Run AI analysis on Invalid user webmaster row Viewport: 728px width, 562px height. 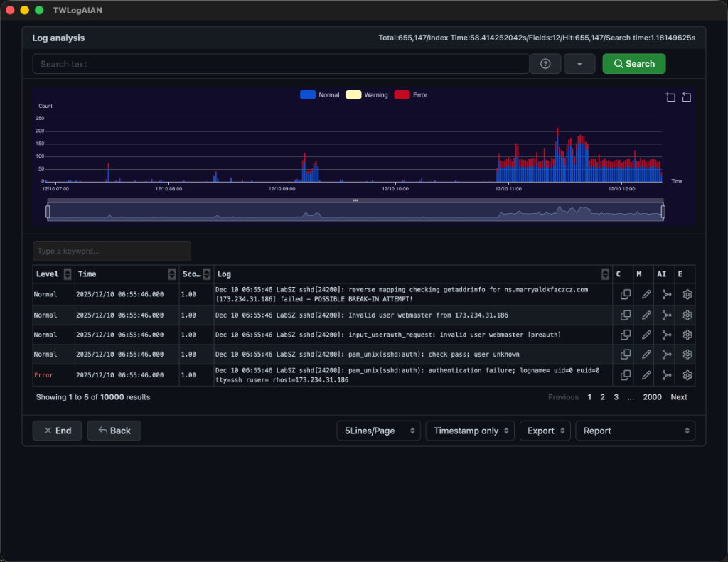(666, 315)
